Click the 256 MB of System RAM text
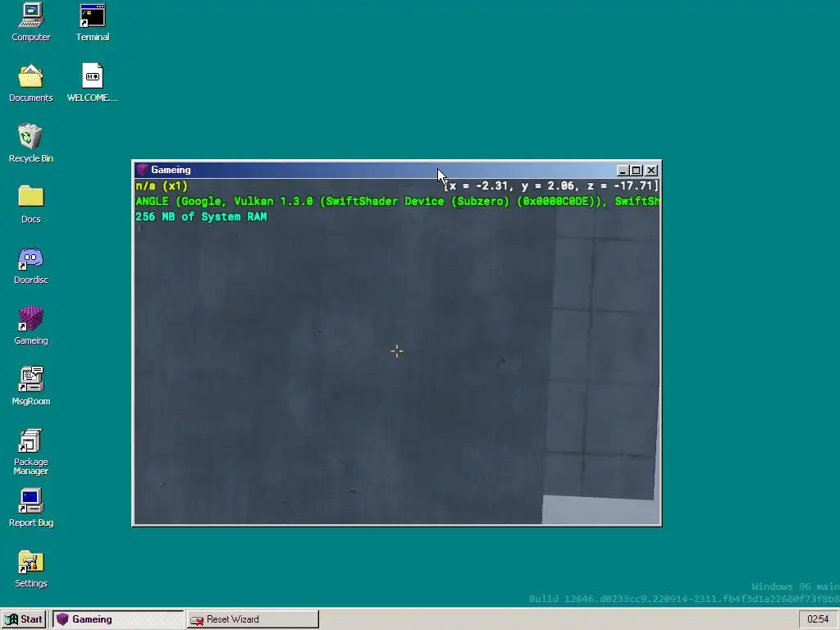Screen dimensions: 840x630 201,217
